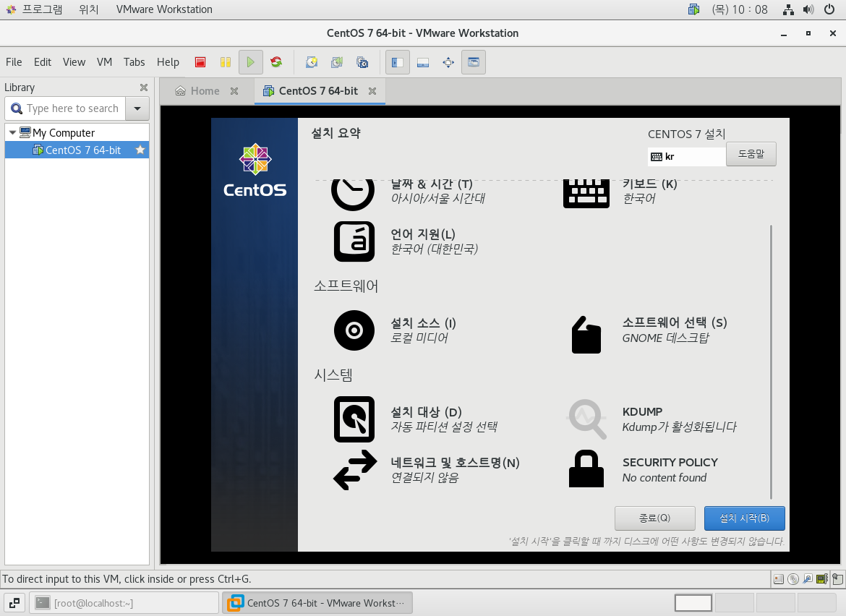Click the red Power Off toolbar icon
This screenshot has height=616, width=846.
[x=200, y=62]
